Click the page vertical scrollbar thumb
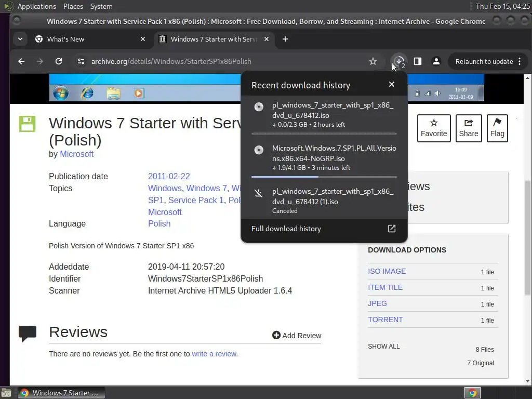 click(x=528, y=237)
